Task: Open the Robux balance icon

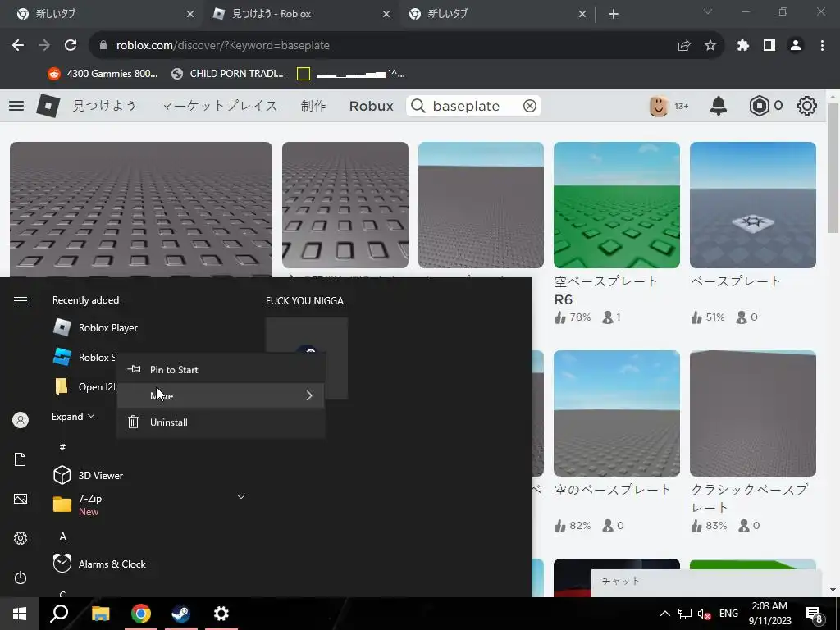Action: click(x=759, y=106)
